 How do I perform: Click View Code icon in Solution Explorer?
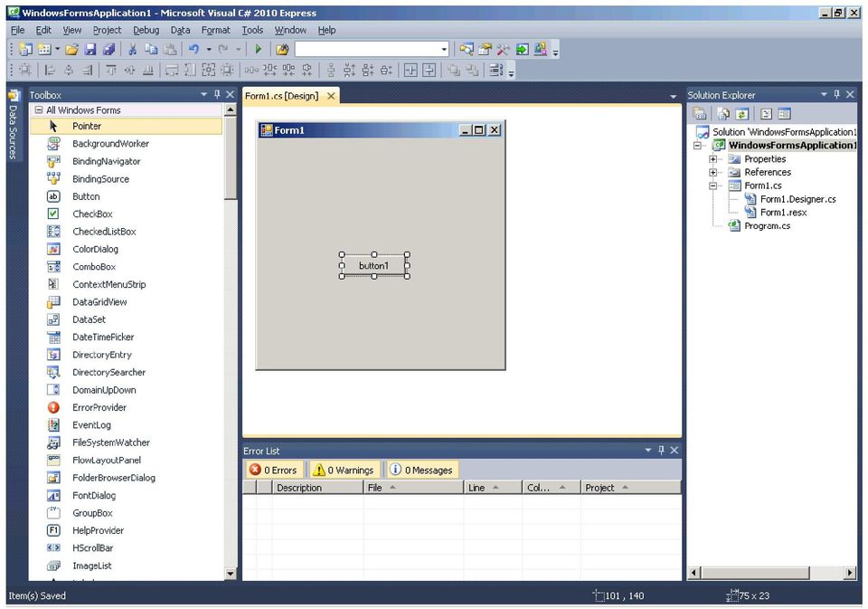pyautogui.click(x=766, y=114)
